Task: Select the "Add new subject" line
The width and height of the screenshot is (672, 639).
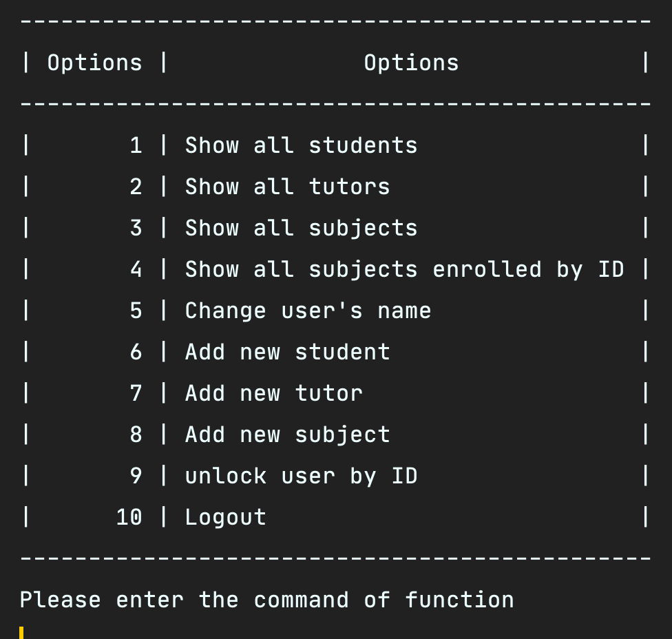Action: [287, 434]
